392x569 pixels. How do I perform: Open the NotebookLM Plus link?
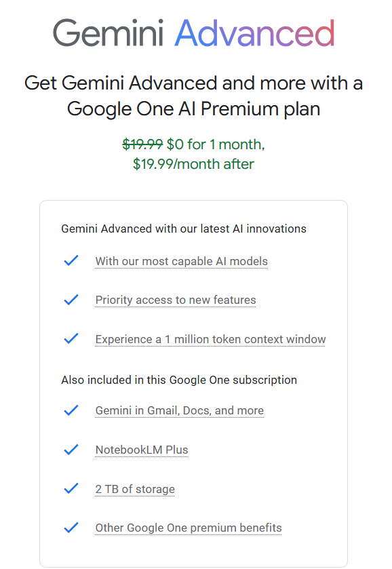coord(141,450)
